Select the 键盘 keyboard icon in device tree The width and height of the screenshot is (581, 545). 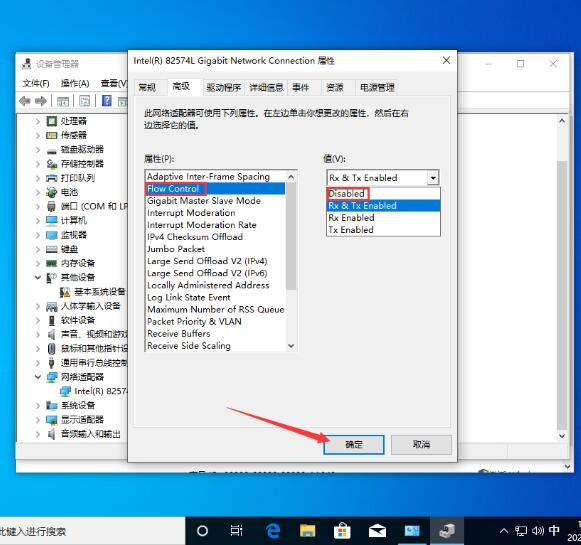coord(52,249)
